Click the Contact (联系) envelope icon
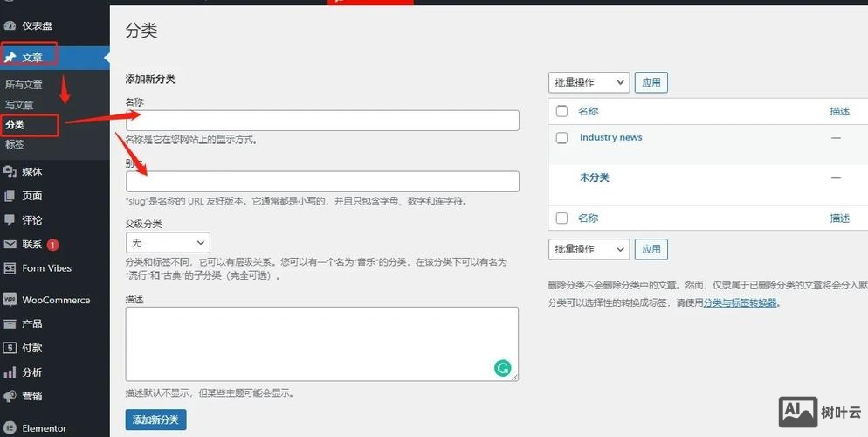Viewport: 868px width, 437px height. pyautogui.click(x=10, y=244)
